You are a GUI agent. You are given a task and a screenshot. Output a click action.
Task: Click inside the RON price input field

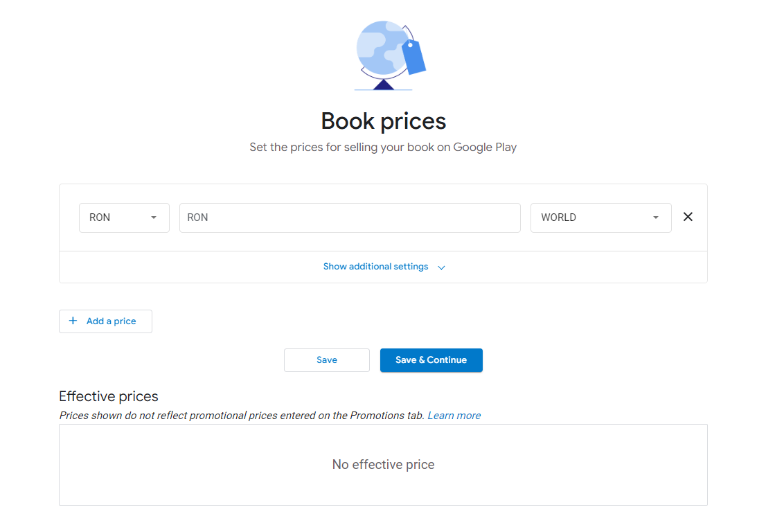coord(350,217)
